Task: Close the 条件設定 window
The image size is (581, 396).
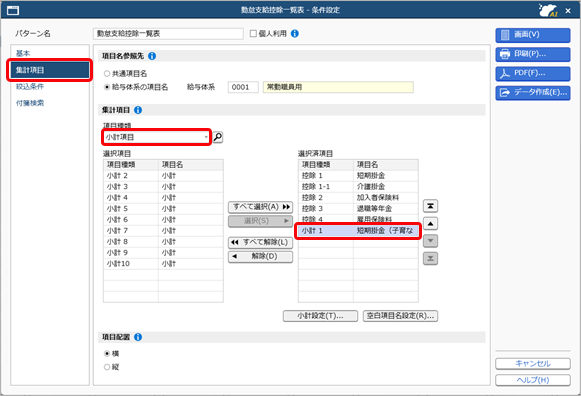Action: pos(568,11)
